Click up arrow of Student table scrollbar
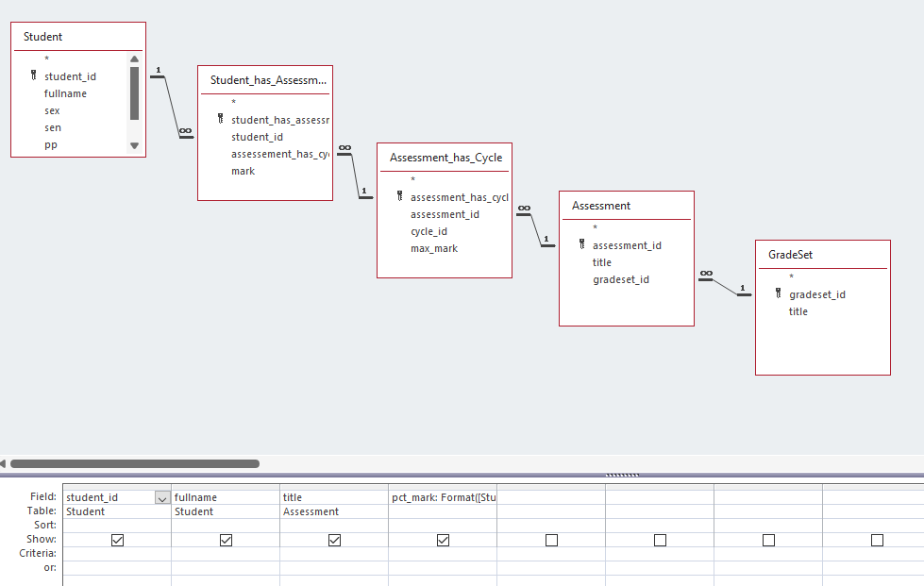This screenshot has width=924, height=586. point(134,59)
